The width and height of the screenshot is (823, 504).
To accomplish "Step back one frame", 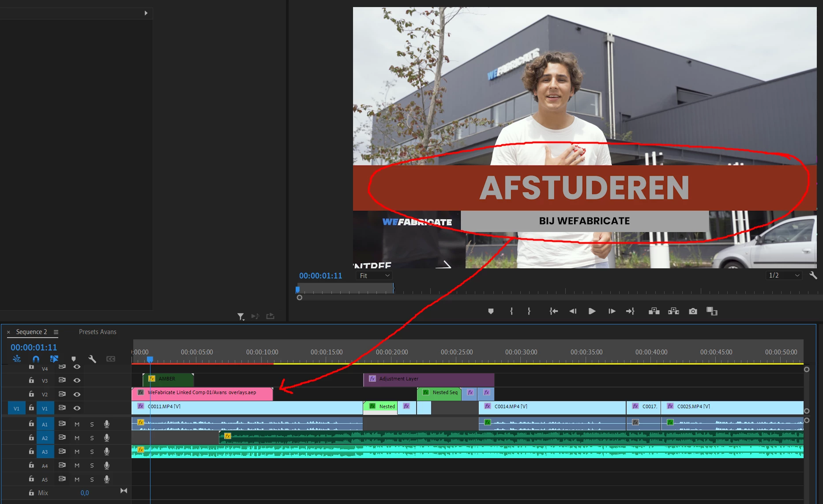I will point(573,311).
